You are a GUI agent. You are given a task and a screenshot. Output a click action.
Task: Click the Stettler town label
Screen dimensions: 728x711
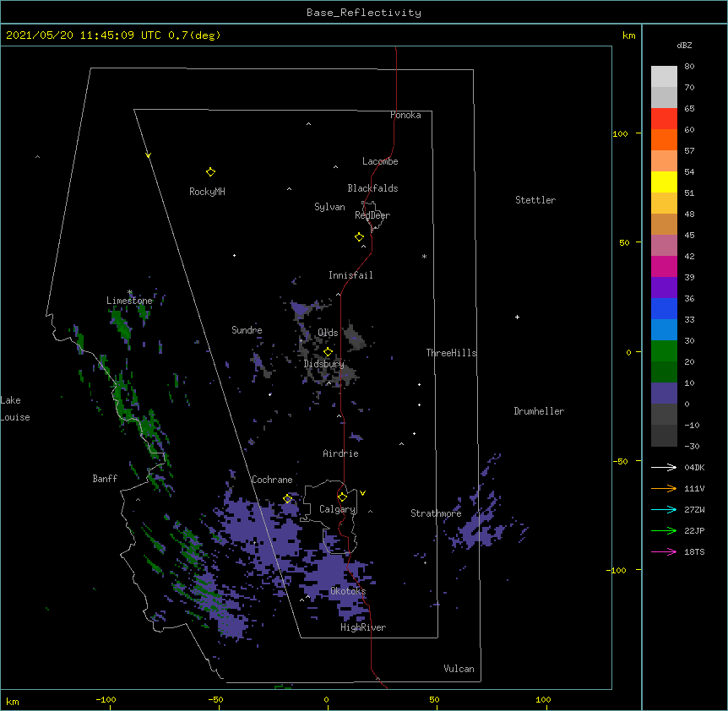click(535, 200)
